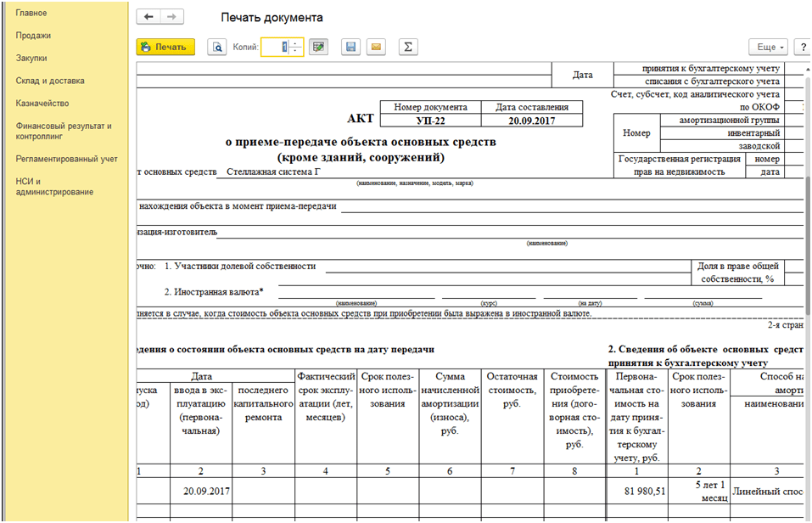
Task: Navigate to Регламентированный учет
Action: (66, 159)
